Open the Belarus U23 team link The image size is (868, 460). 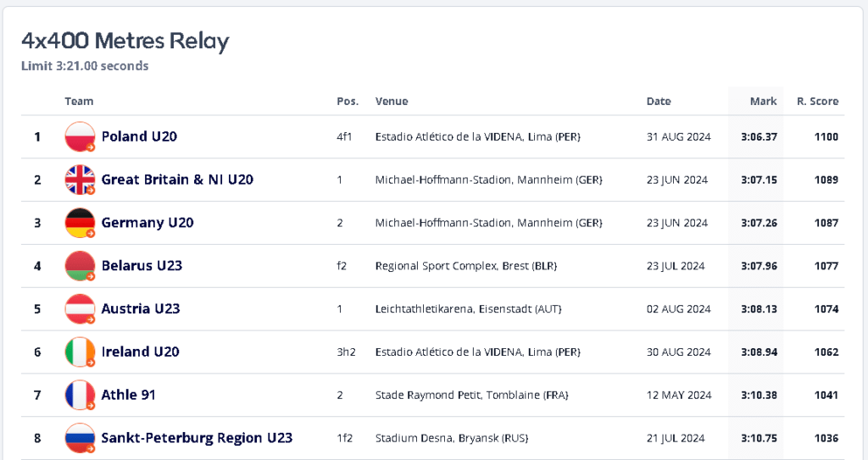click(x=142, y=266)
